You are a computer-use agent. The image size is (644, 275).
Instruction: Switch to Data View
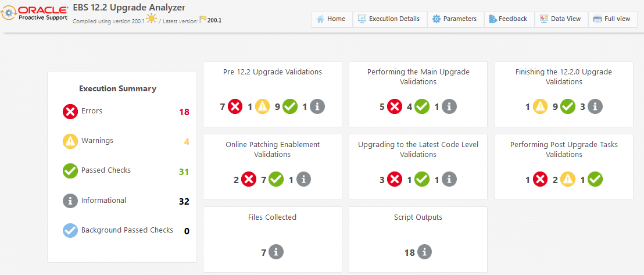point(560,19)
